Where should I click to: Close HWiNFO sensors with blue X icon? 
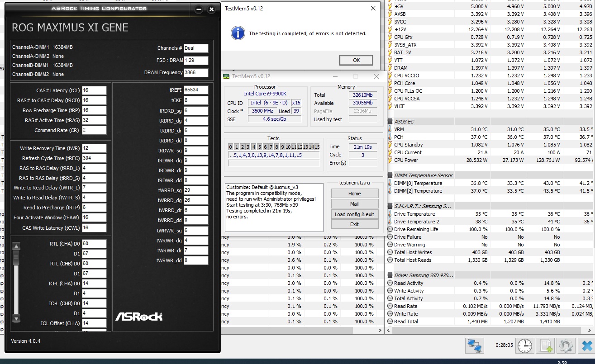[586, 346]
